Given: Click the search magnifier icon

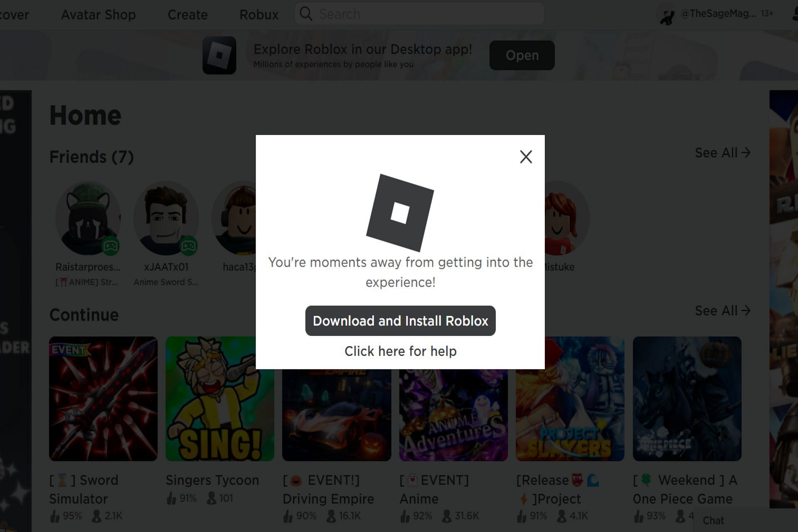Looking at the screenshot, I should click(306, 14).
